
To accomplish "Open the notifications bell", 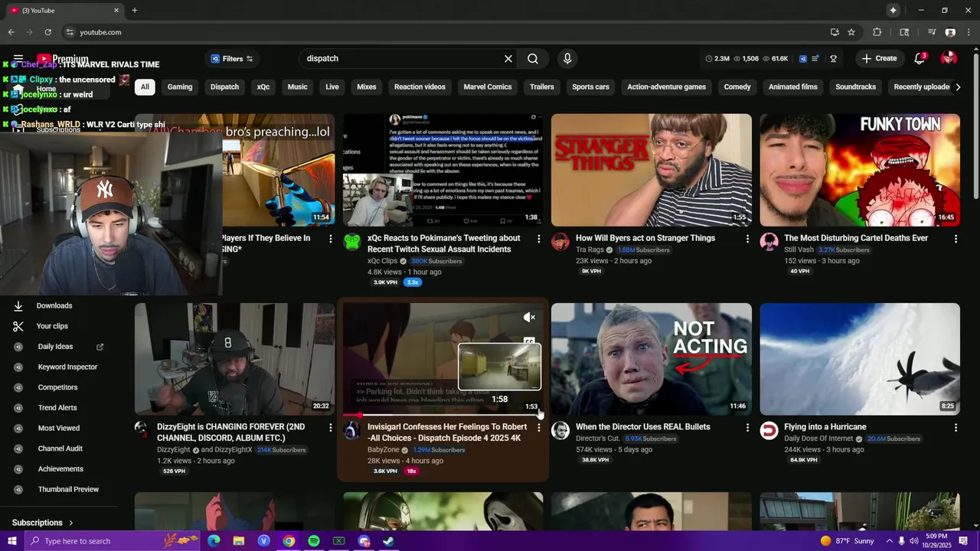I will [920, 58].
